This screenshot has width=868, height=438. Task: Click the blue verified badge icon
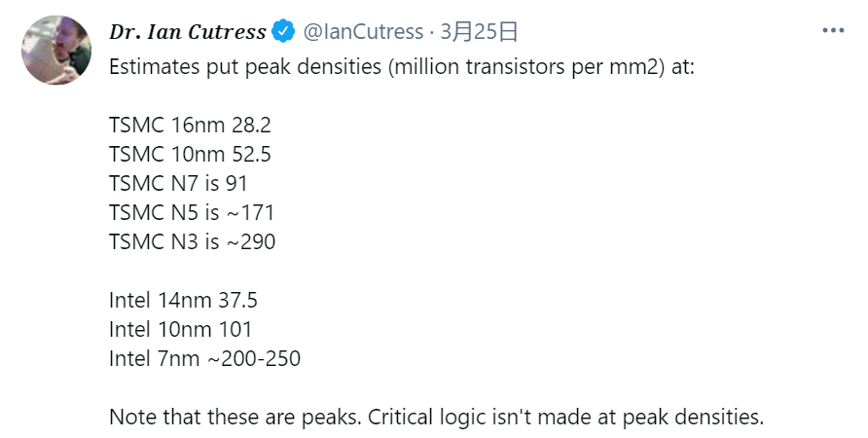click(283, 32)
